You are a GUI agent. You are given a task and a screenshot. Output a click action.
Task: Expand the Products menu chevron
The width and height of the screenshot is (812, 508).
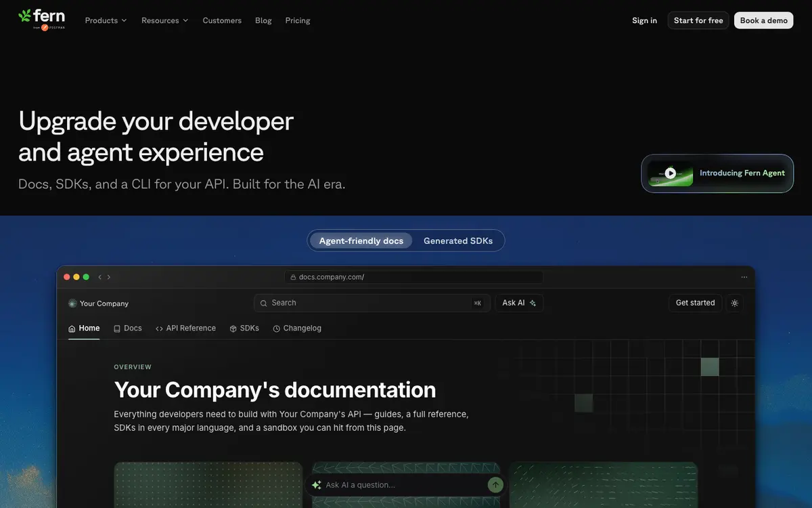tap(124, 21)
